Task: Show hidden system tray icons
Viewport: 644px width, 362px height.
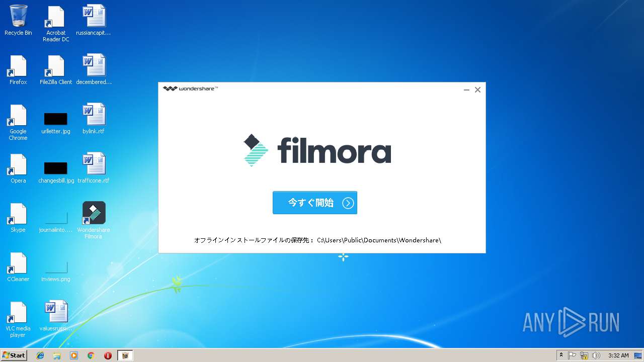Action: point(561,355)
